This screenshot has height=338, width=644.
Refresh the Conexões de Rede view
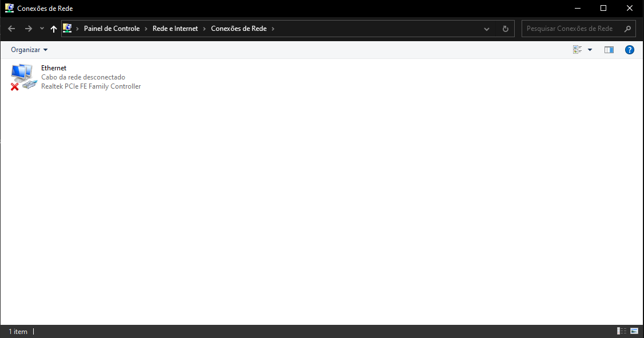point(505,29)
